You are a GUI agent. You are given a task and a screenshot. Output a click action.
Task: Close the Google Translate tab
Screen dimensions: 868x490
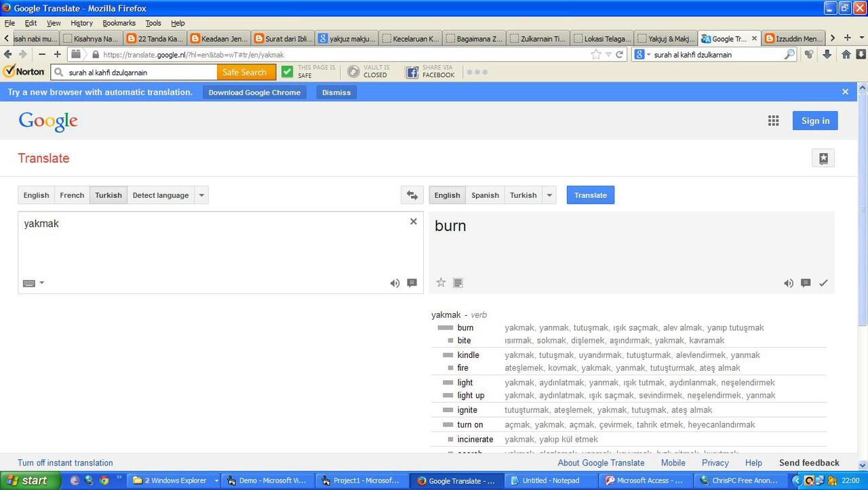[754, 39]
